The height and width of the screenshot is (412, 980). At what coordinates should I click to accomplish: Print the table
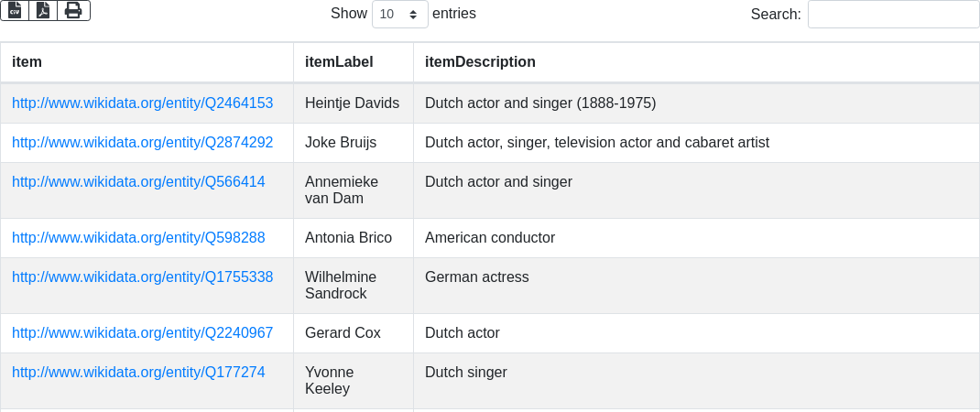[x=73, y=10]
